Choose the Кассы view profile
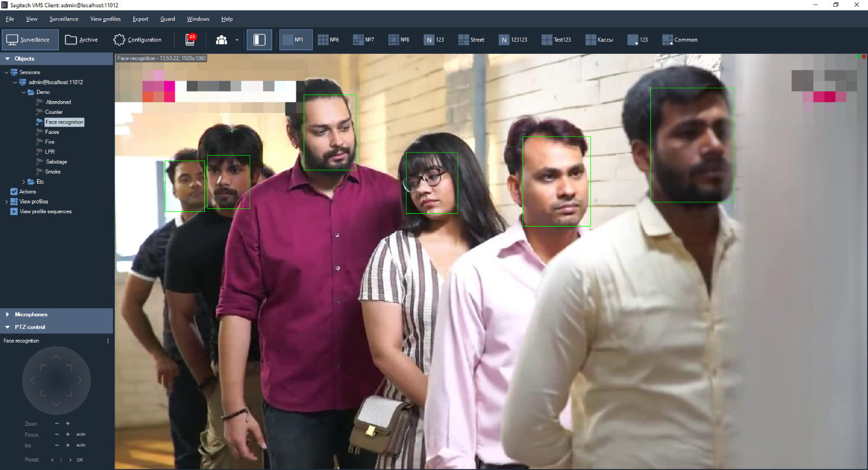The height and width of the screenshot is (470, 868). click(599, 40)
